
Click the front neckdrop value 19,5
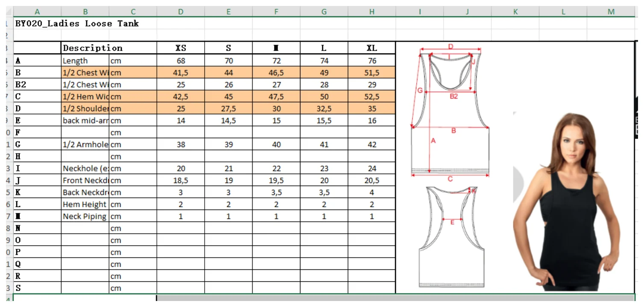(276, 180)
